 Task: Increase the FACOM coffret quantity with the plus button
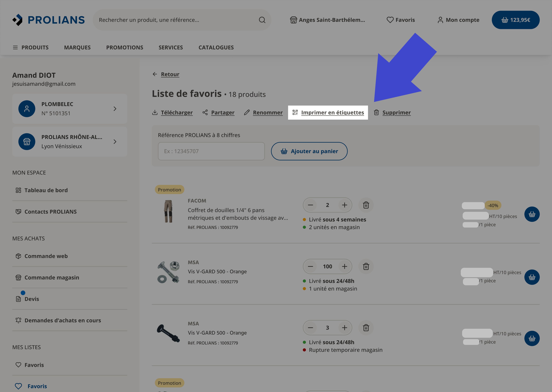[x=344, y=205]
